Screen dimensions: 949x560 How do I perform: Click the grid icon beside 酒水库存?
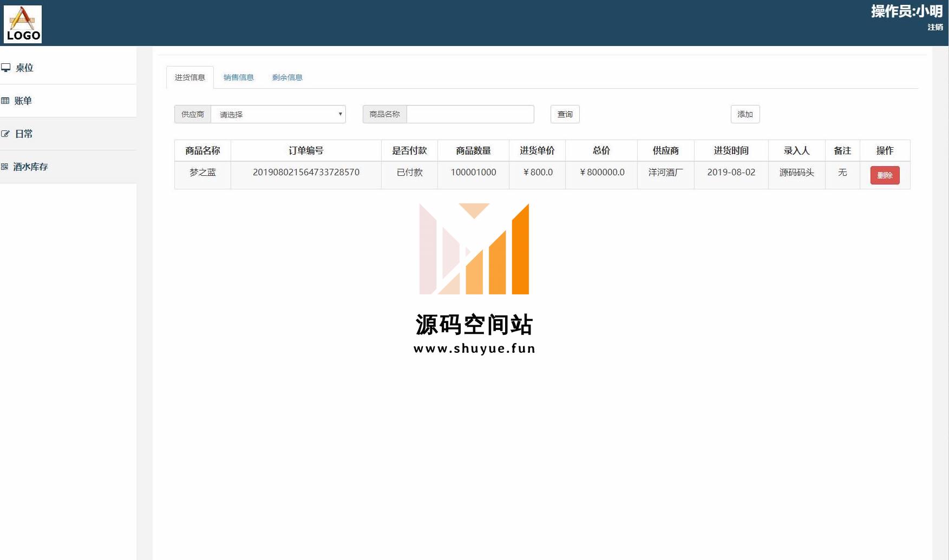[5, 167]
